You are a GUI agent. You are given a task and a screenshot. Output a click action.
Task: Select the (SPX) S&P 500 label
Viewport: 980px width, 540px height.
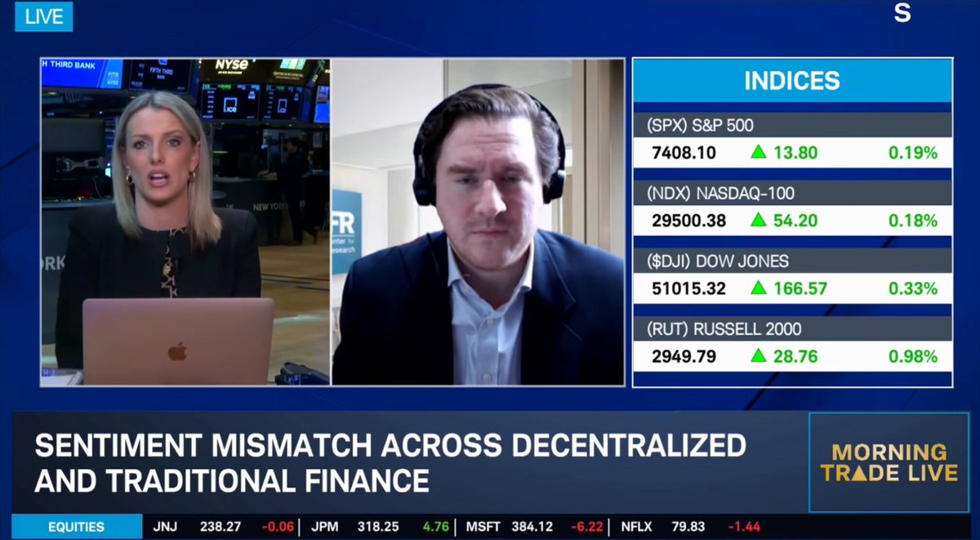pos(700,126)
